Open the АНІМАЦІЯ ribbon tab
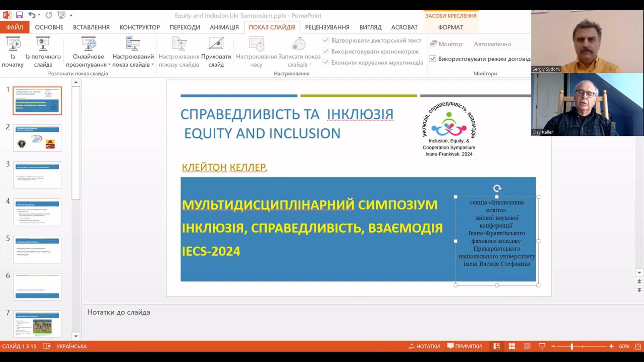The width and height of the screenshot is (644, 362). tap(224, 27)
